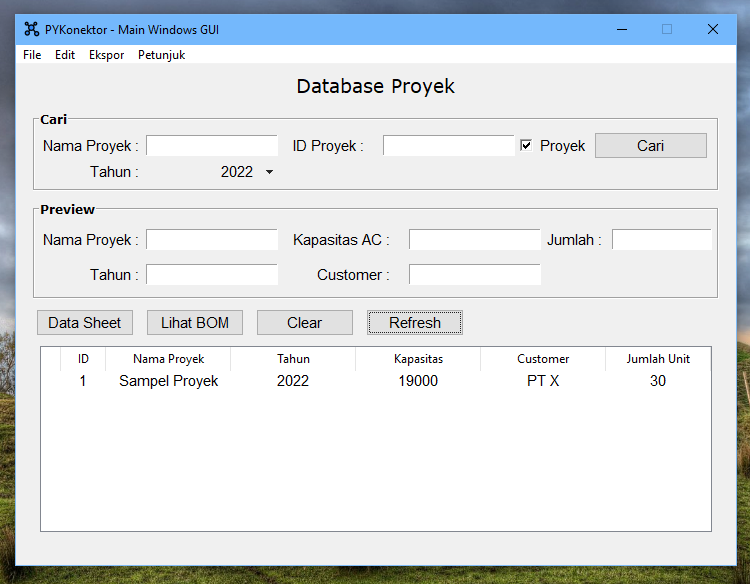Focus the Preview Nama Proyek field
750x584 pixels.
click(x=212, y=240)
